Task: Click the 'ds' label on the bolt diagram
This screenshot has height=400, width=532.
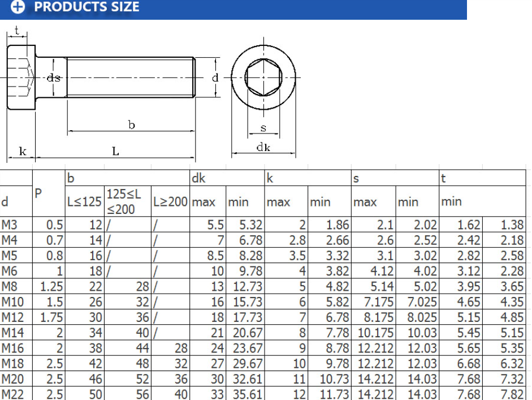Action: (53, 78)
